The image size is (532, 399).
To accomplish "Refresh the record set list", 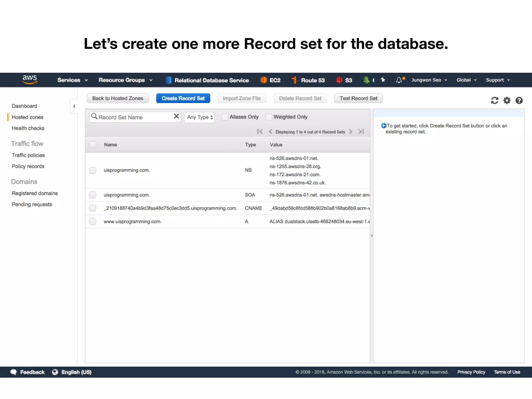I will pos(495,100).
